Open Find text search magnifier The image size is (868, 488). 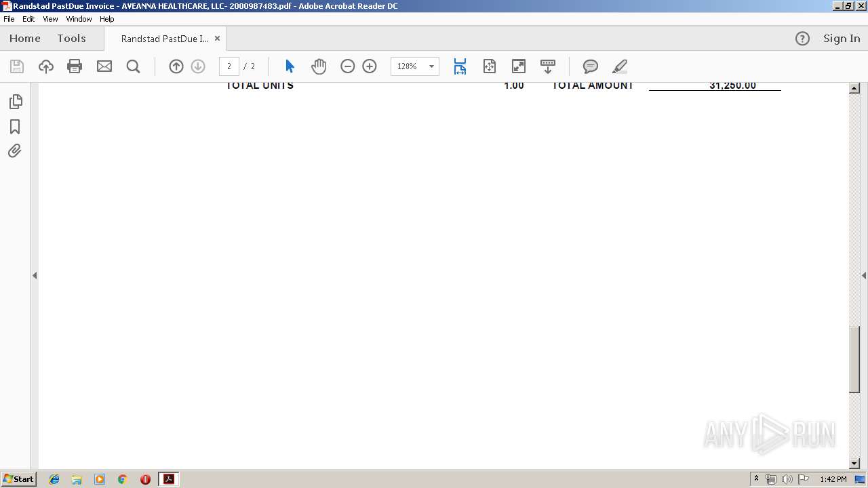coord(134,66)
